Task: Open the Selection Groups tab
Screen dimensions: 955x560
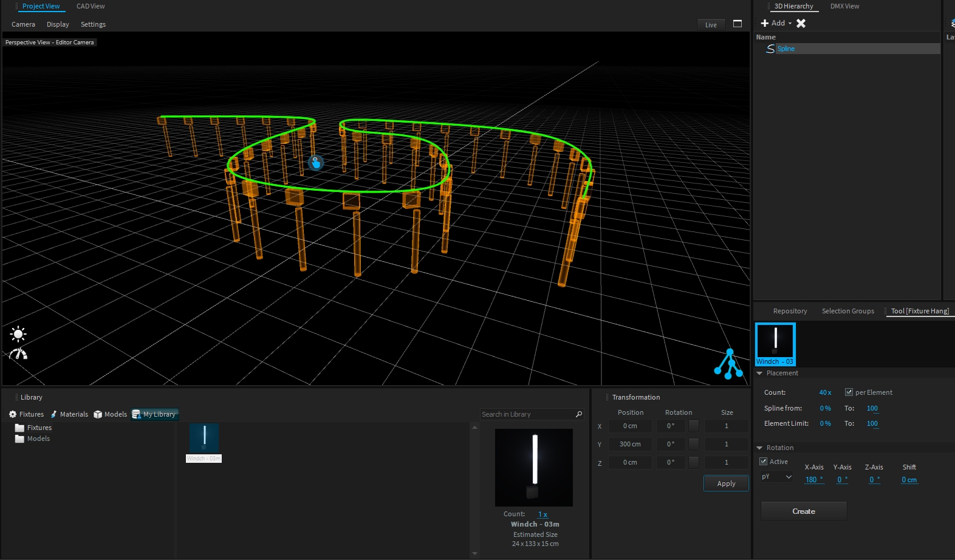Action: [847, 311]
